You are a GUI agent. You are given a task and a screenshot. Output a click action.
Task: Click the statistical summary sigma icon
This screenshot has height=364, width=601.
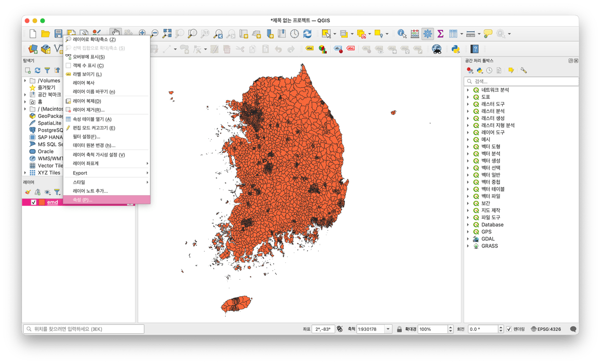(x=440, y=34)
